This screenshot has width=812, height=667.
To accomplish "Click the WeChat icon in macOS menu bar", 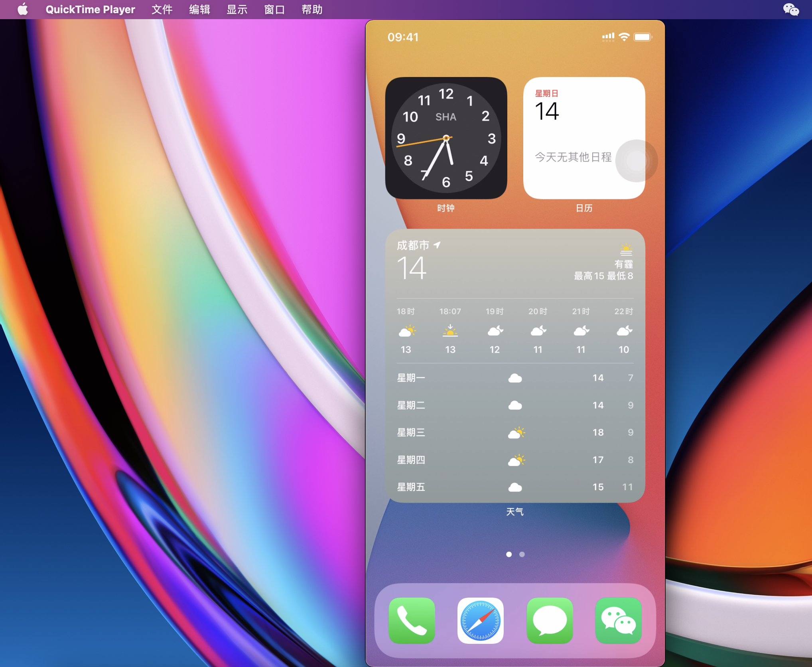I will [x=791, y=9].
